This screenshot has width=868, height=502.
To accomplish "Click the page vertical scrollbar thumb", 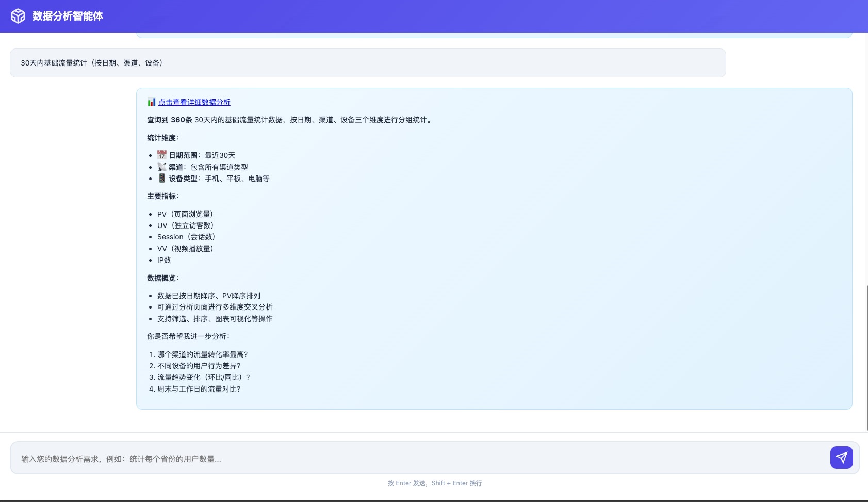I will click(x=866, y=358).
